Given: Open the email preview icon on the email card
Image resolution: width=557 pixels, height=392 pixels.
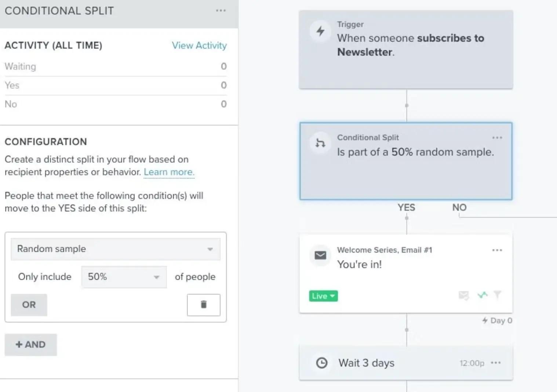Looking at the screenshot, I should point(463,296).
